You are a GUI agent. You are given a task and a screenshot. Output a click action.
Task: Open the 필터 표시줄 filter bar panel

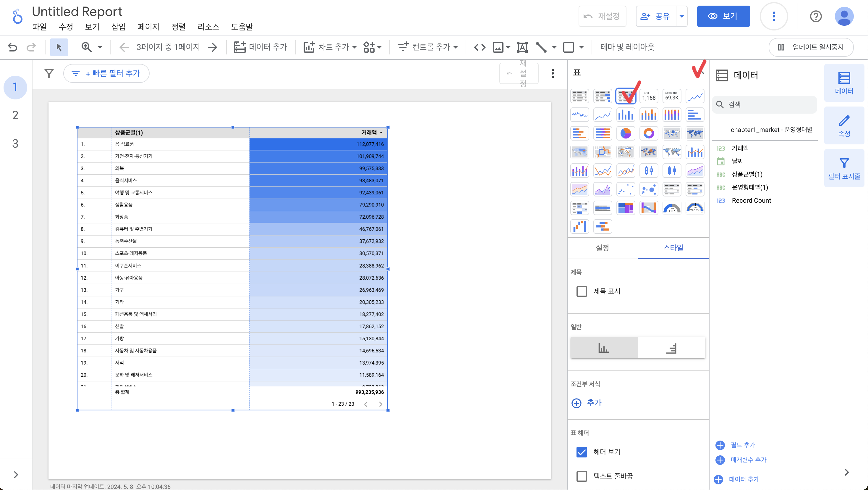pos(843,168)
